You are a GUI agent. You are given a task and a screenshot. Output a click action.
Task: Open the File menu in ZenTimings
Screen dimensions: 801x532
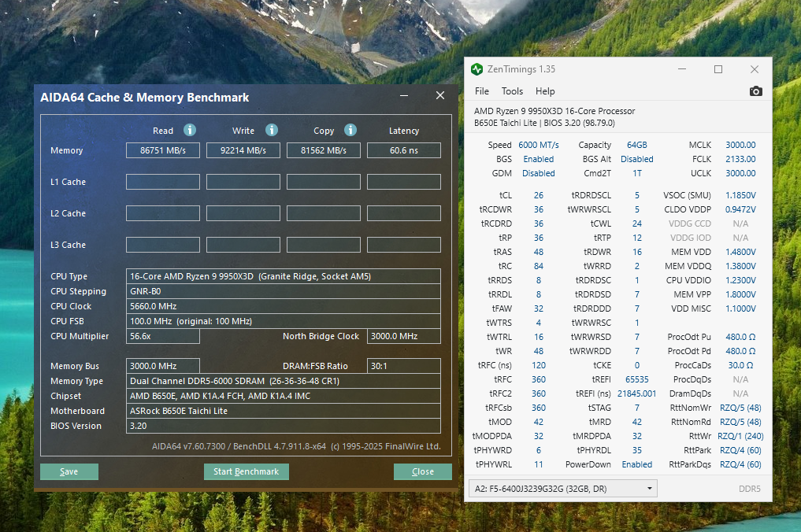pyautogui.click(x=482, y=91)
